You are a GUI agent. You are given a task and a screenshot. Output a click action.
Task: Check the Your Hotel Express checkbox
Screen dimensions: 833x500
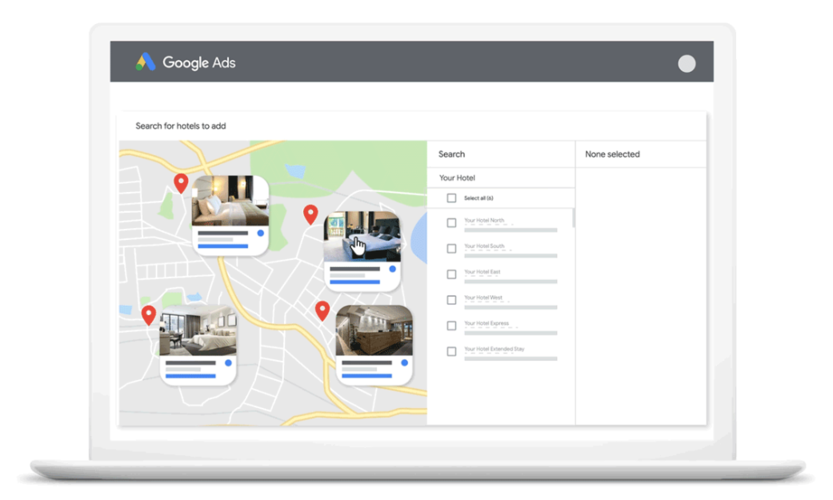pos(451,326)
